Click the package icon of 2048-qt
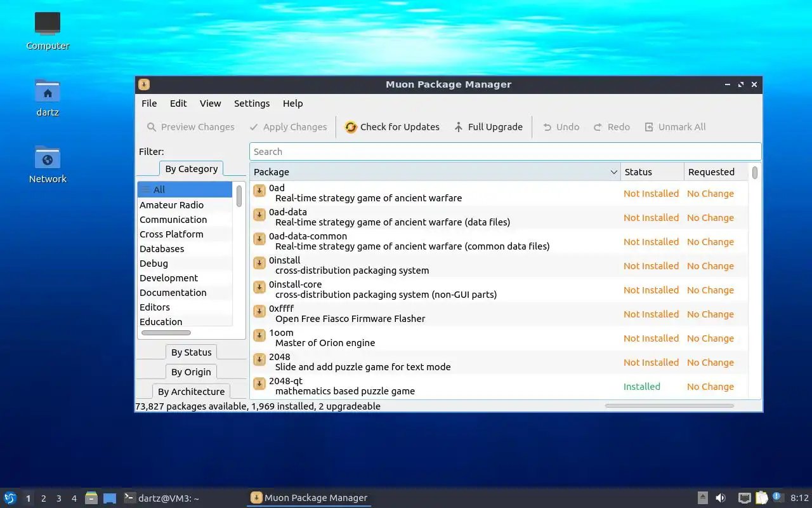Screen dimensions: 812x508 (259, 384)
